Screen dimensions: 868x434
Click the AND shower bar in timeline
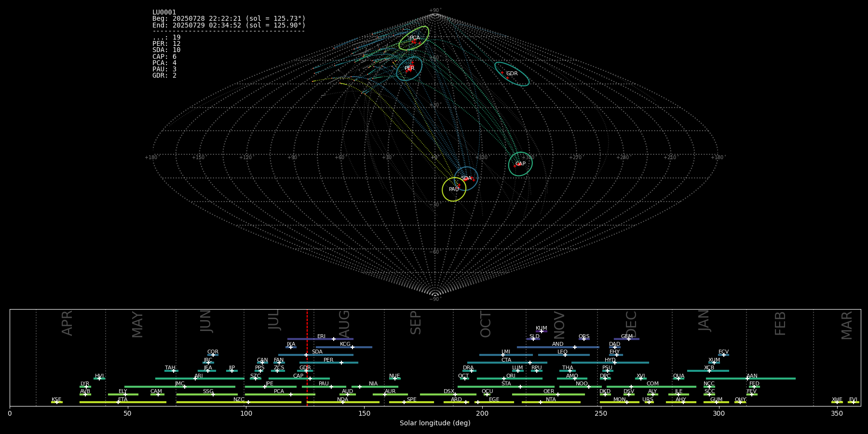(x=558, y=347)
